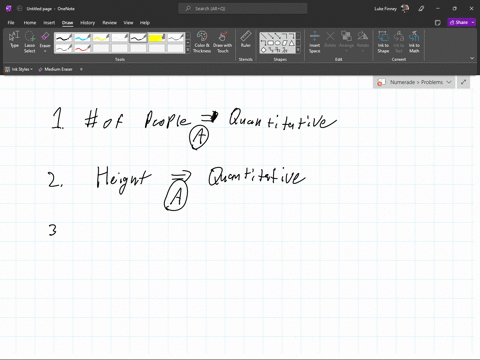Customize the quick access toolbar arrow

click(x=81, y=69)
